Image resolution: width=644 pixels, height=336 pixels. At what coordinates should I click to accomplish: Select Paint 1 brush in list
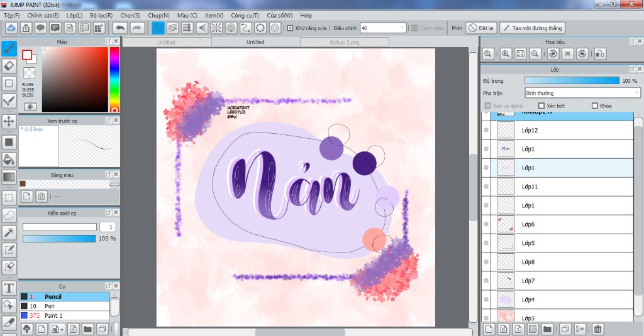65,315
